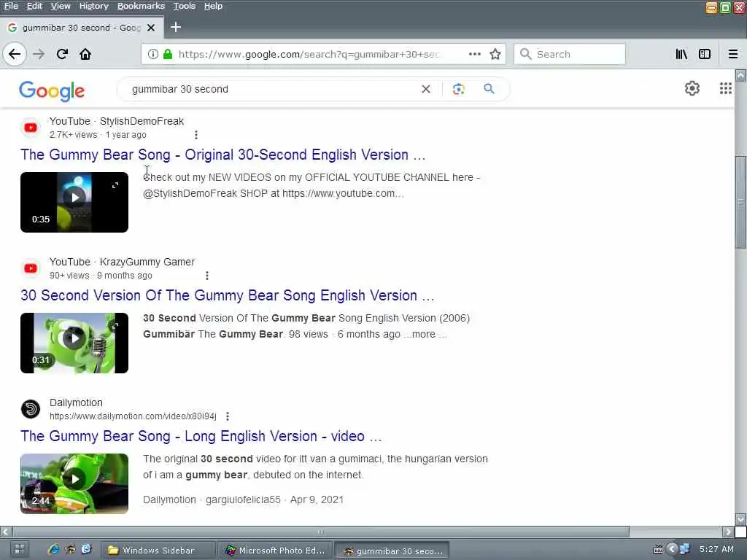The height and width of the screenshot is (560, 747).
Task: Open the Help menu
Action: pyautogui.click(x=213, y=6)
